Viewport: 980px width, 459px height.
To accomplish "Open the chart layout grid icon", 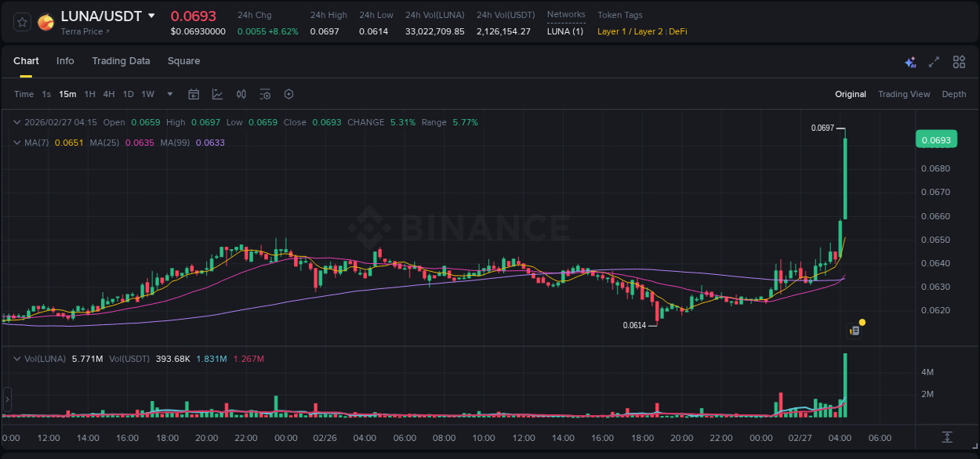I will 959,61.
